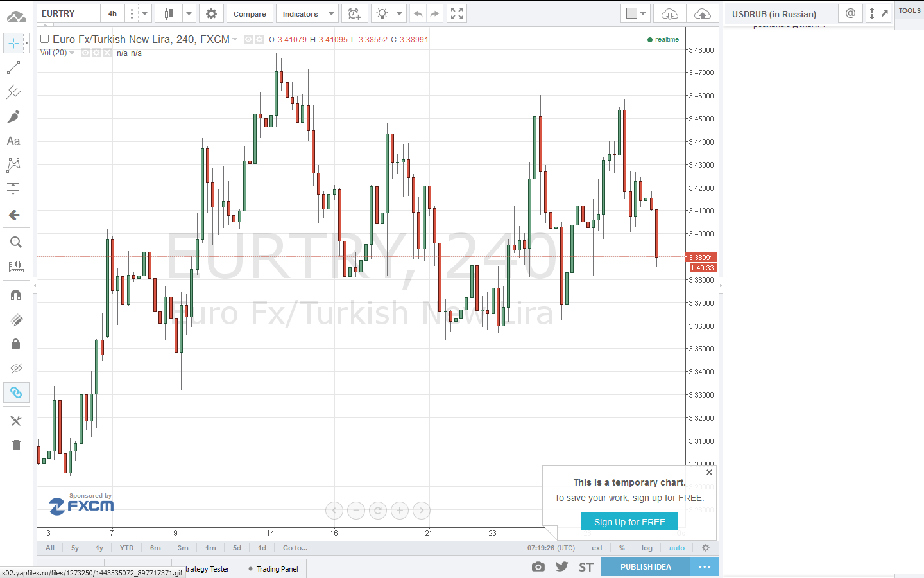This screenshot has height=578, width=924.
Task: Select the text annotation tool (Aa)
Action: pyautogui.click(x=13, y=141)
